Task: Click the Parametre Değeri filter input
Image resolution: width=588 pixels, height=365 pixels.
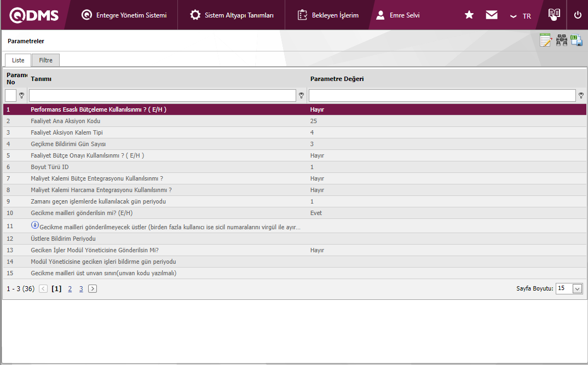Action: coord(442,96)
